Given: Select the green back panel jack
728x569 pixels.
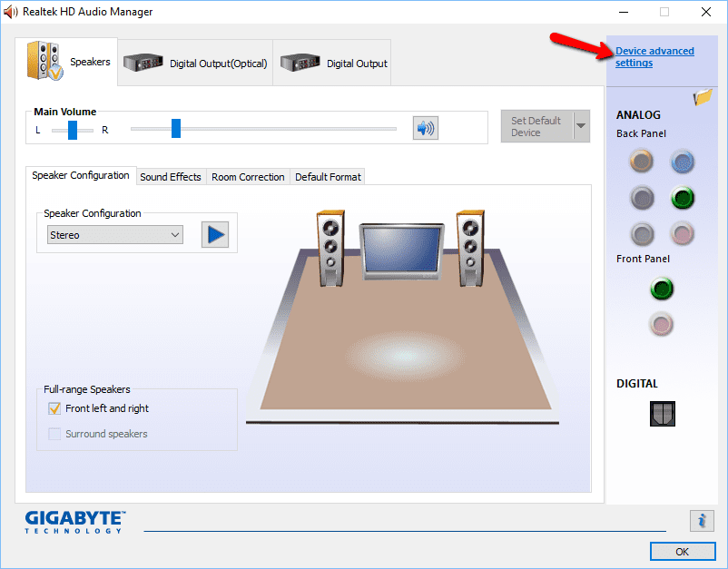Looking at the screenshot, I should click(683, 198).
